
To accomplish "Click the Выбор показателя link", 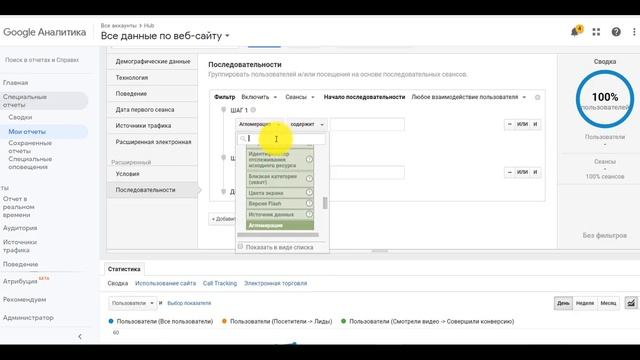I will pos(189,303).
